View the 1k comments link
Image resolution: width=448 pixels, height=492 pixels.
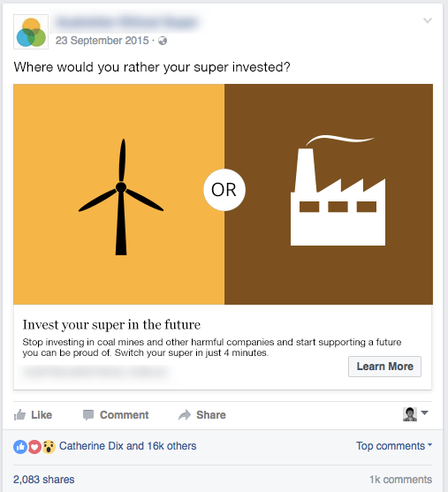coord(400,480)
